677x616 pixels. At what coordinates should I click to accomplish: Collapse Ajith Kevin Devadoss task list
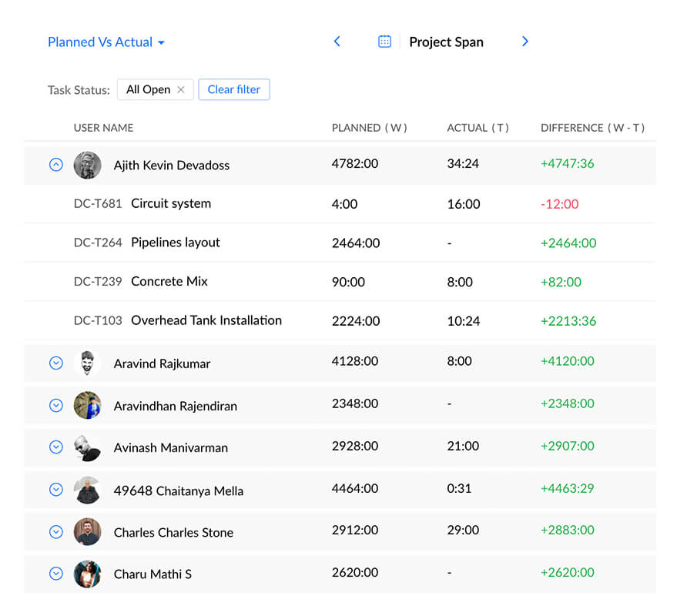pyautogui.click(x=55, y=165)
